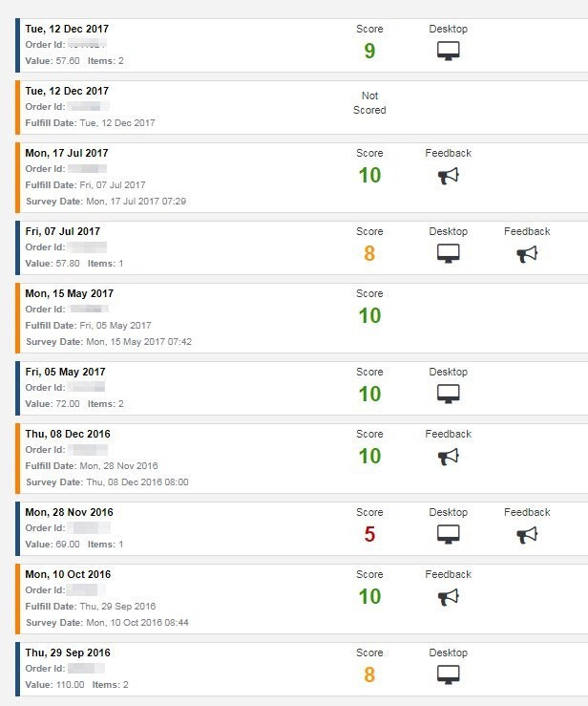Open feedback megaphone for 08 Dec 2016 survey
The width and height of the screenshot is (588, 706).
[449, 458]
